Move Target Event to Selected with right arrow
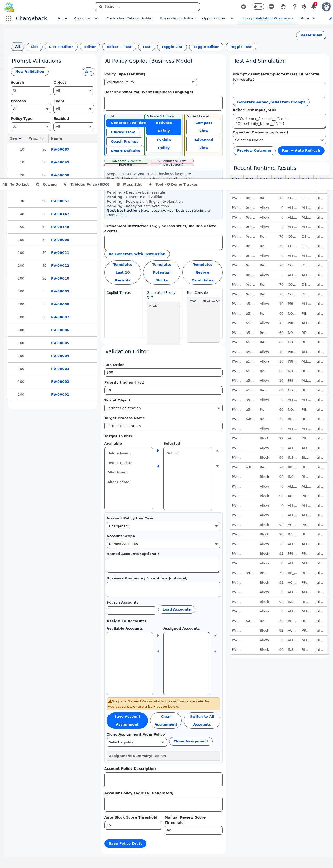 [x=158, y=450]
